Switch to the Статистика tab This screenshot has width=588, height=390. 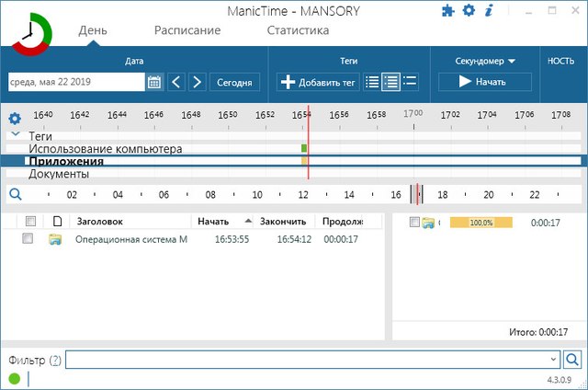pos(298,30)
